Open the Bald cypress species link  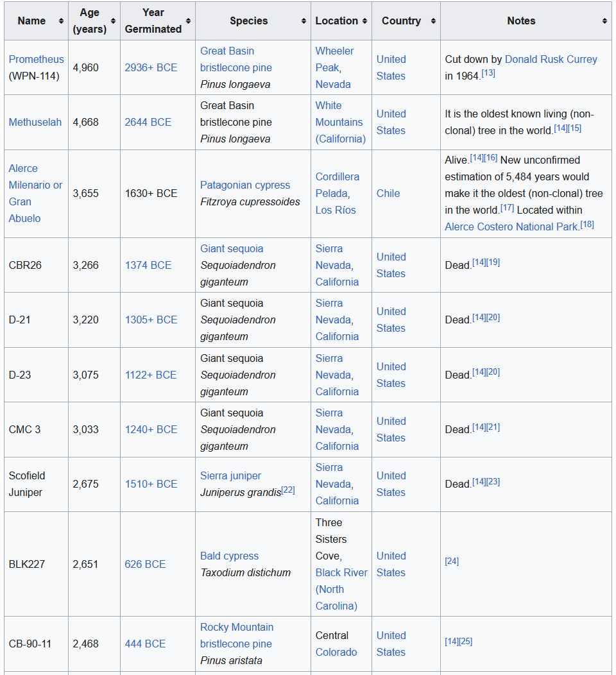[229, 556]
